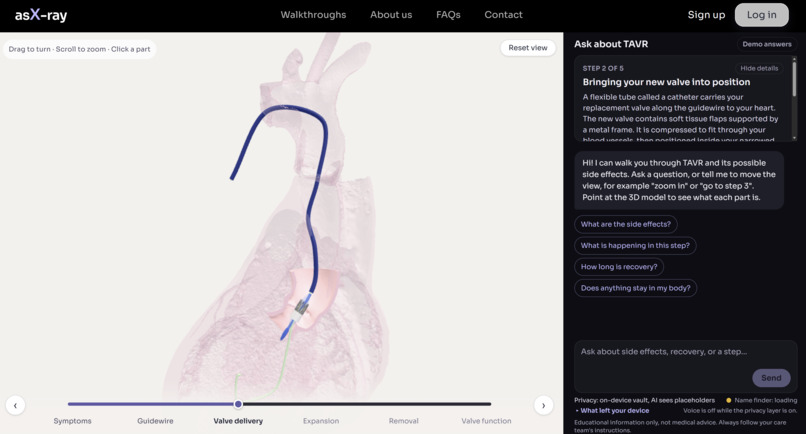Expand 'What left your device' disclosure
The image size is (806, 434).
(x=612, y=410)
